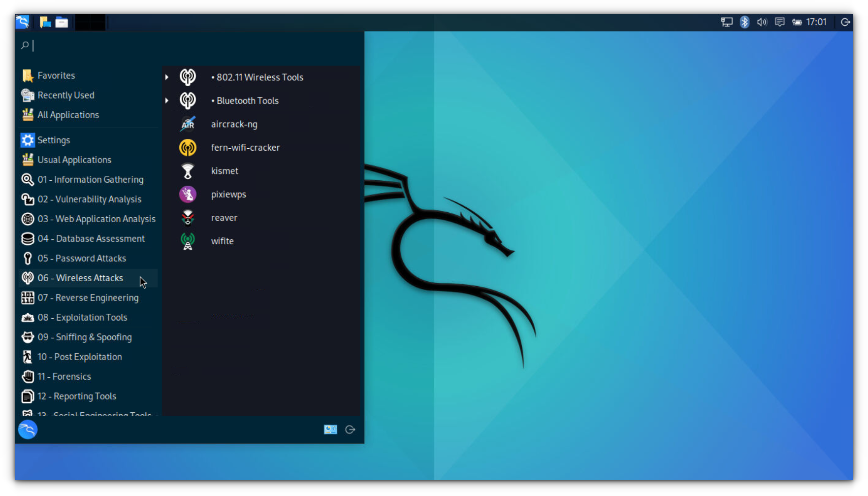Open the file manager from the taskbar
The height and width of the screenshot is (496, 868).
[62, 22]
